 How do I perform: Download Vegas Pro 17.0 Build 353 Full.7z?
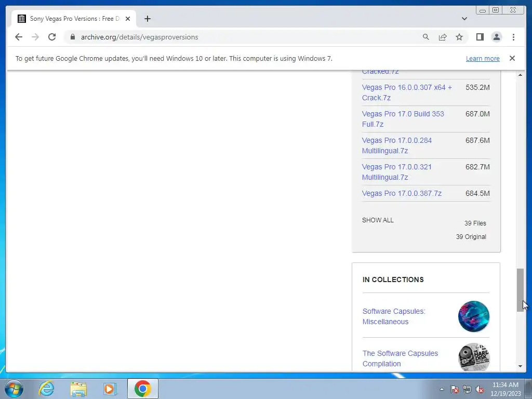[x=403, y=119]
